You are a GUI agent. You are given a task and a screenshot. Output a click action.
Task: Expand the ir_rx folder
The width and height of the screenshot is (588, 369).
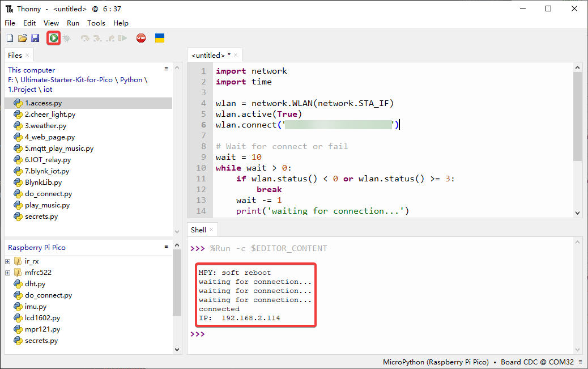click(7, 261)
